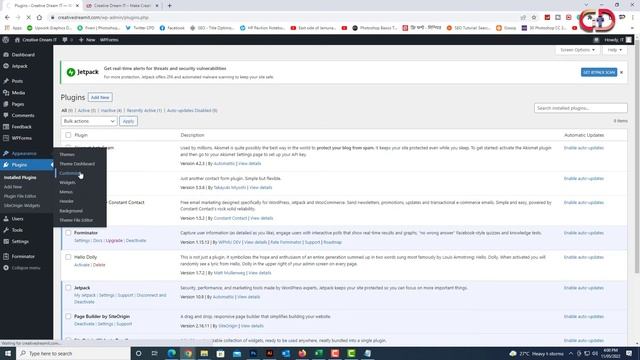Delete the Hello Dolly plugin
The width and height of the screenshot is (640, 360).
tap(99, 265)
